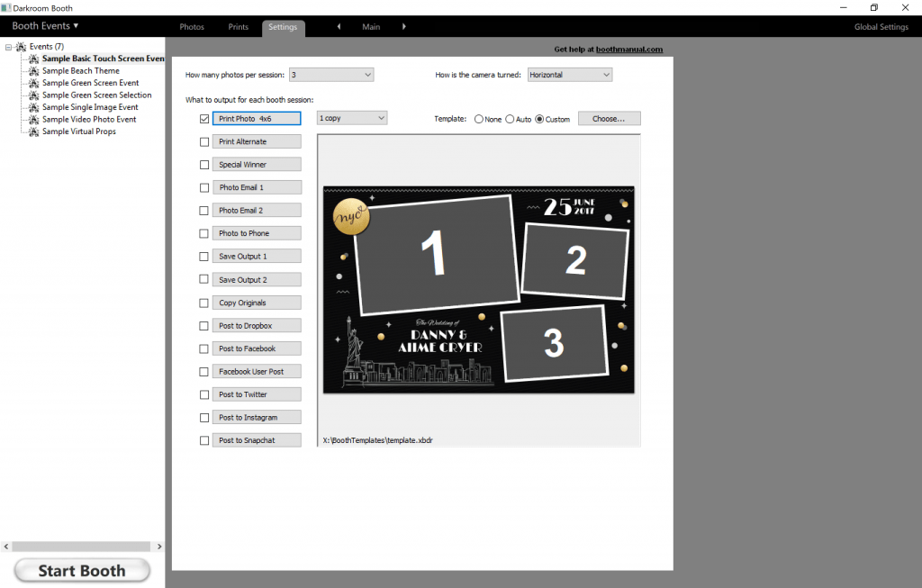Check the Photo Email 2 checkbox
The width and height of the screenshot is (922, 588).
(204, 211)
